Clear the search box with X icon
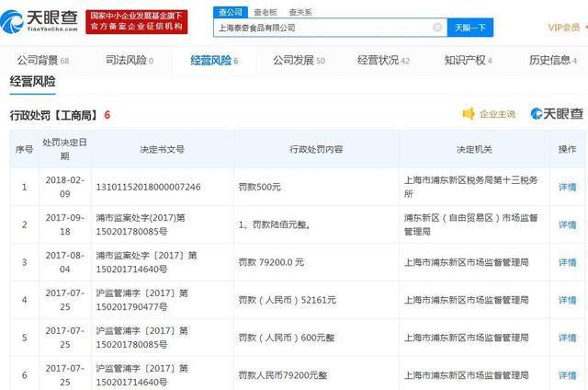This screenshot has height=390, width=588. [x=437, y=28]
